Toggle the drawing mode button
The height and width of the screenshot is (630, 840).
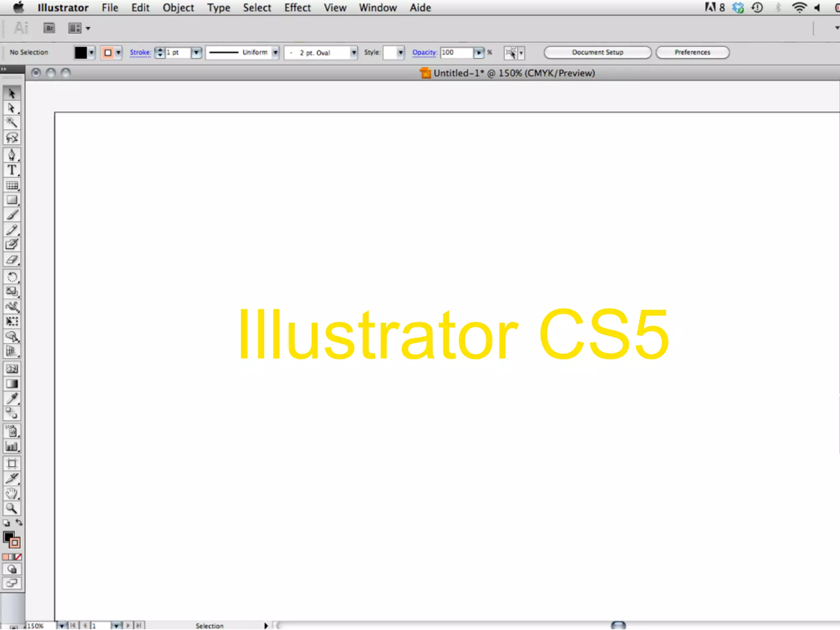tap(12, 569)
